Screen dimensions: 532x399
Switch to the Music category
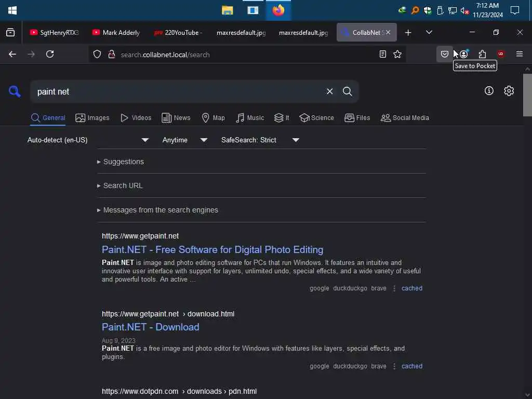(x=250, y=118)
